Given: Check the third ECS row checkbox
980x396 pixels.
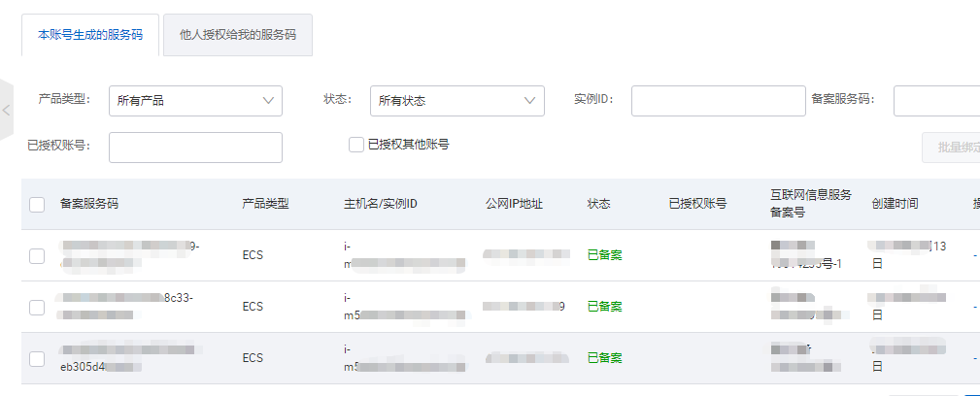Looking at the screenshot, I should click(x=37, y=358).
